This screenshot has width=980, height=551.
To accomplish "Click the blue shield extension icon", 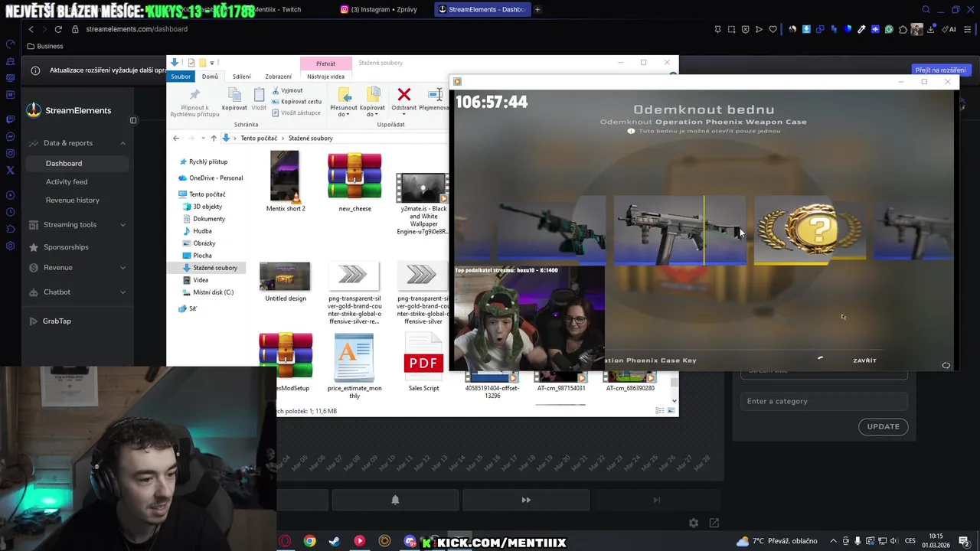I will (x=848, y=29).
